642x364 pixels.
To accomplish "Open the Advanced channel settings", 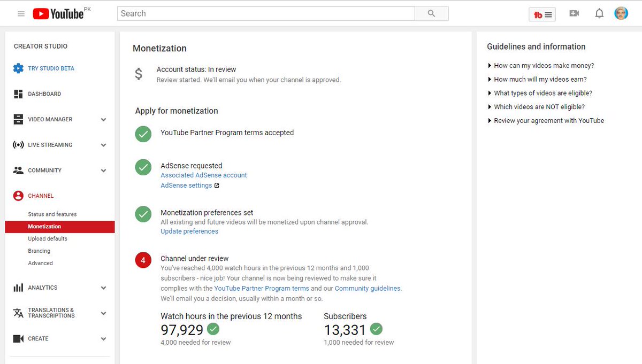I will (41, 264).
